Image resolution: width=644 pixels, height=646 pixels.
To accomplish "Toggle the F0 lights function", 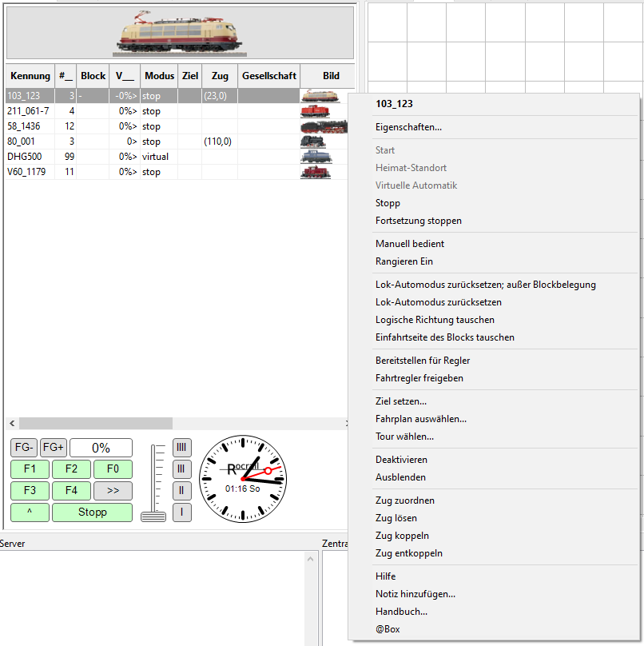I will click(x=113, y=469).
